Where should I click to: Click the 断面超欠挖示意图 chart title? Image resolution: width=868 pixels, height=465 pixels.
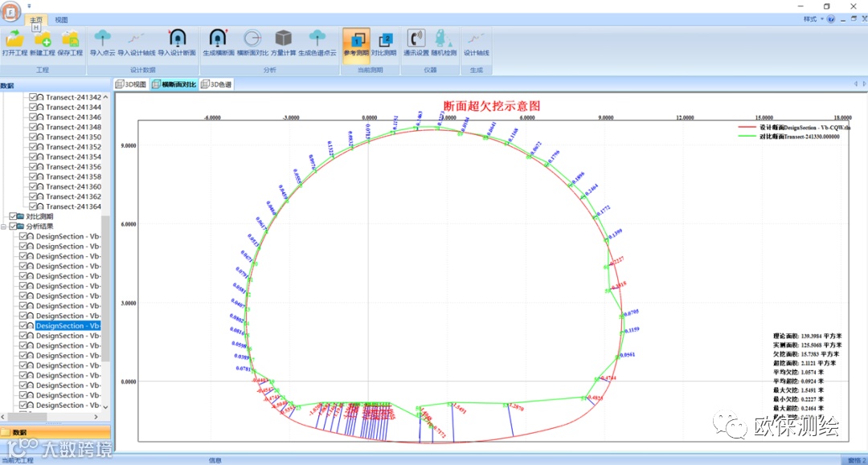click(x=492, y=106)
